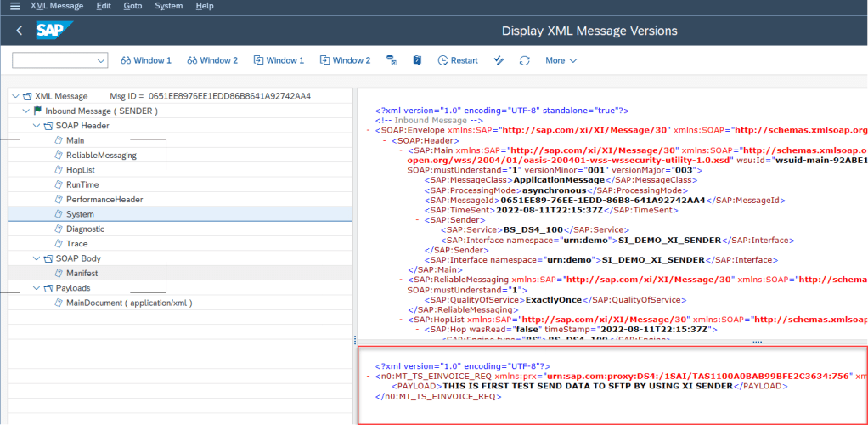Click the Restart button
The height and width of the screenshot is (425, 868).
458,60
